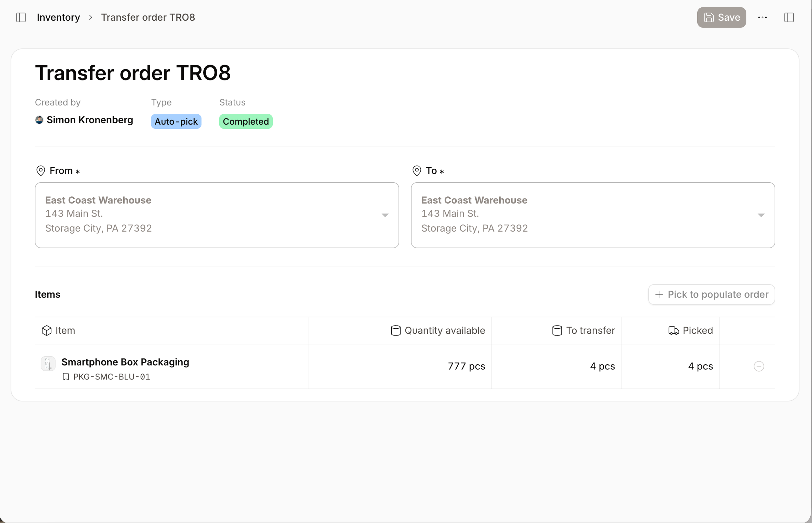Open the To warehouse dropdown
This screenshot has height=523, width=812.
[593, 215]
